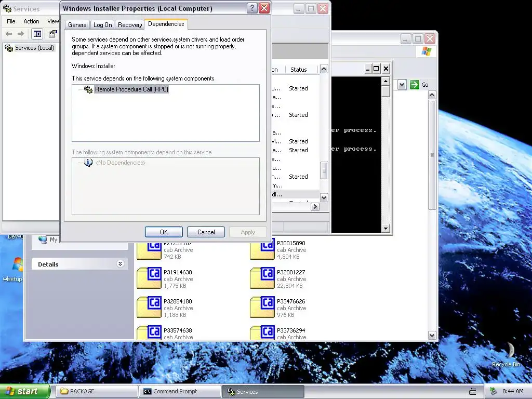532x399 pixels.
Task: Select the P32001227 cab archive file
Action: coord(278,278)
